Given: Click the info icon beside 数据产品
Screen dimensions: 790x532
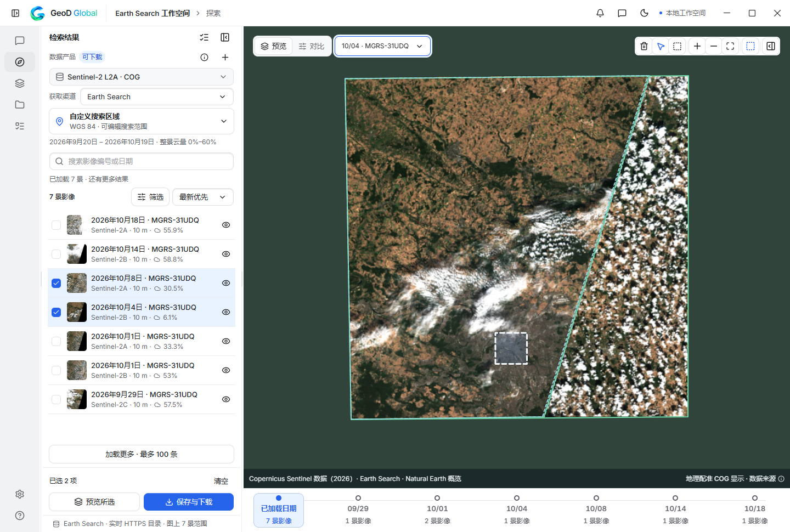Looking at the screenshot, I should pos(204,57).
